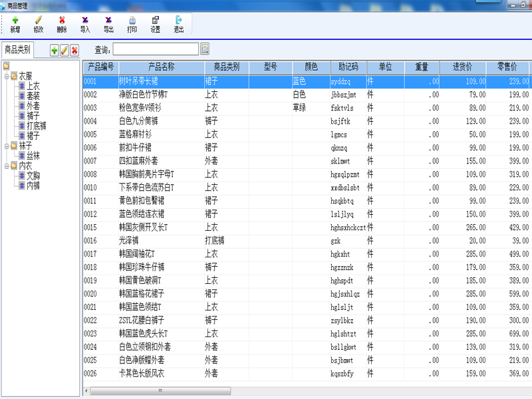This screenshot has width=532, height=399.
Task: Open 设置 (Settings) from the toolbar
Action: point(155,24)
